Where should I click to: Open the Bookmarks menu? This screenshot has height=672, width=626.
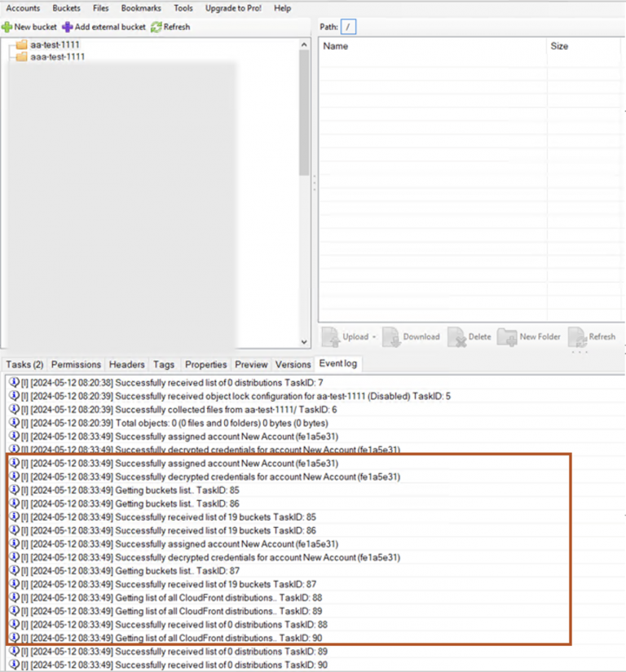pos(141,8)
